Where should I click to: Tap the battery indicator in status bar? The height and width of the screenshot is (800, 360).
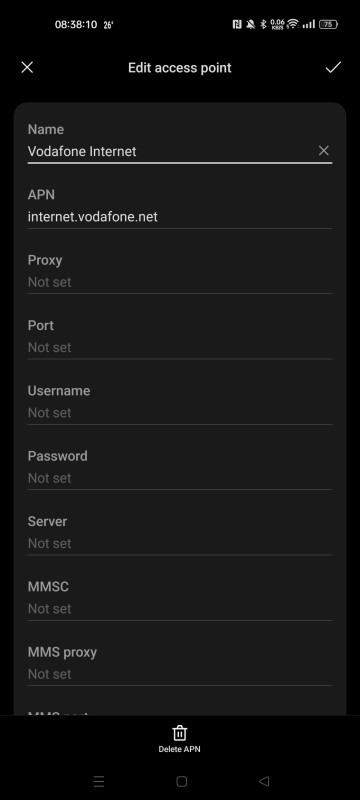pos(328,24)
